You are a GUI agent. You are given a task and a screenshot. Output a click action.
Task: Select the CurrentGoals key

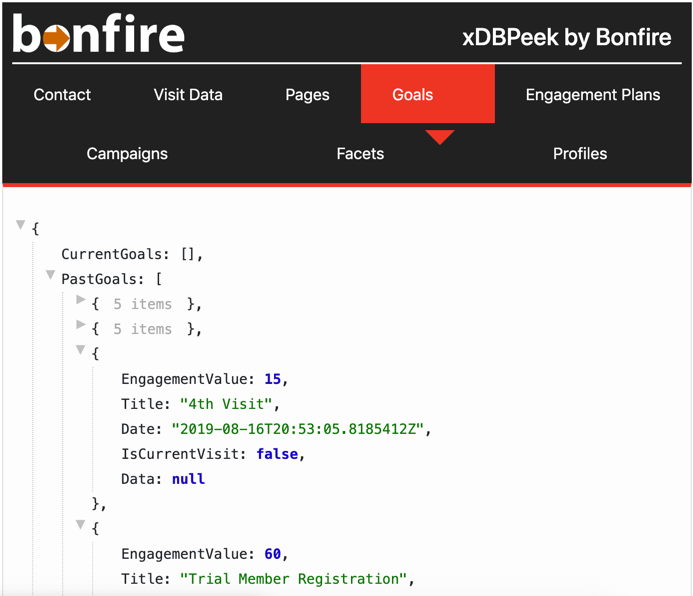112,254
